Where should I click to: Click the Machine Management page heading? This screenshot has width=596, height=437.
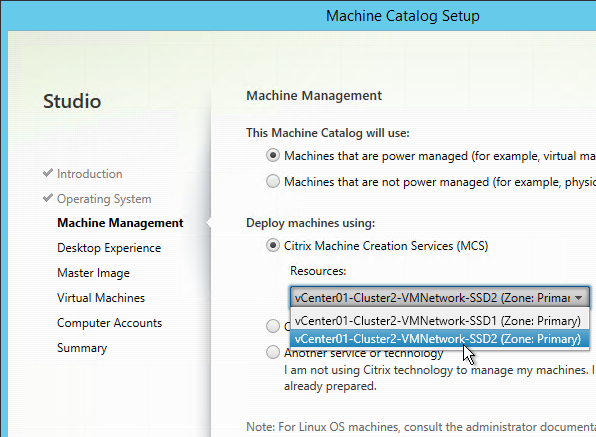tap(314, 95)
